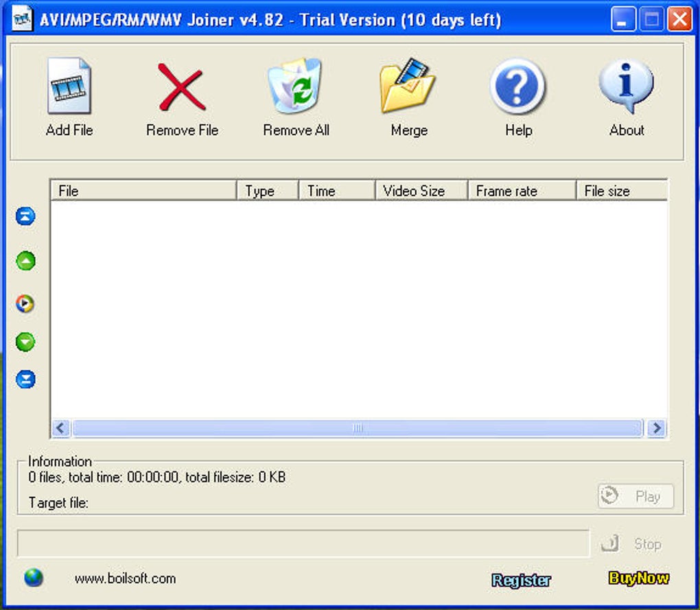The image size is (700, 610).
Task: Click the About label text
Action: coord(627,130)
